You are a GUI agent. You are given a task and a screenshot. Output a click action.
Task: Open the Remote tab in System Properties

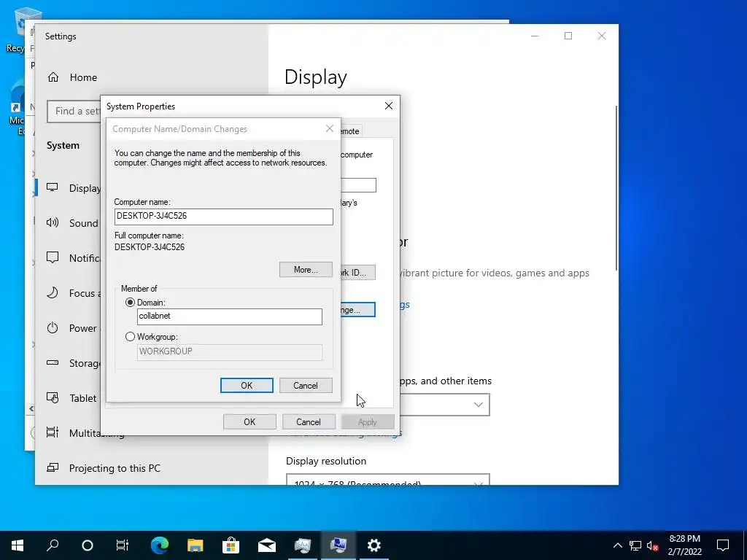pyautogui.click(x=351, y=131)
